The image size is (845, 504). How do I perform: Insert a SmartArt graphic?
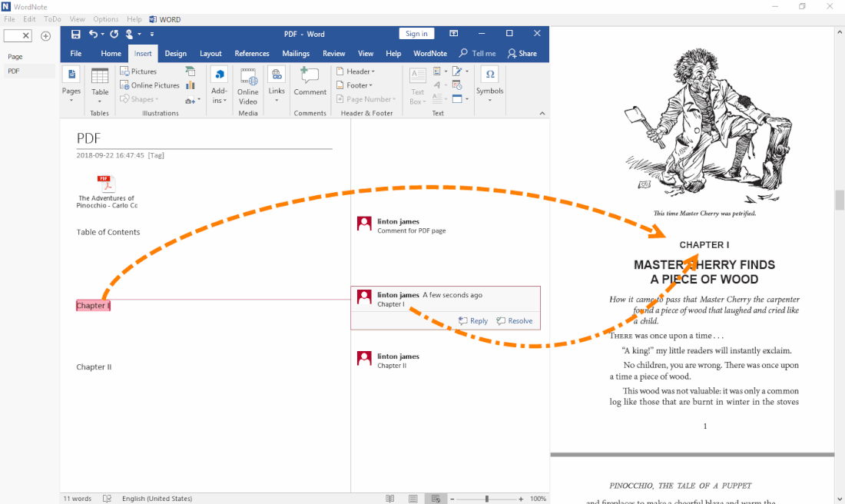pyautogui.click(x=191, y=71)
